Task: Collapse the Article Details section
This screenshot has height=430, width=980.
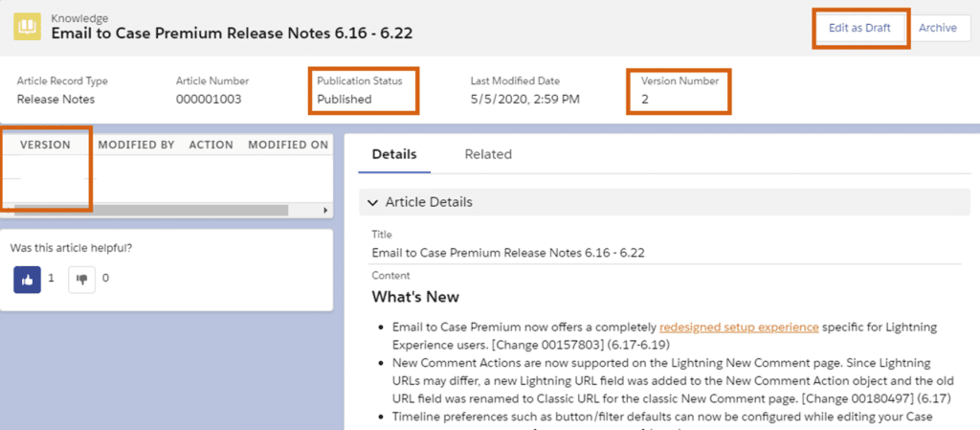Action: point(373,202)
